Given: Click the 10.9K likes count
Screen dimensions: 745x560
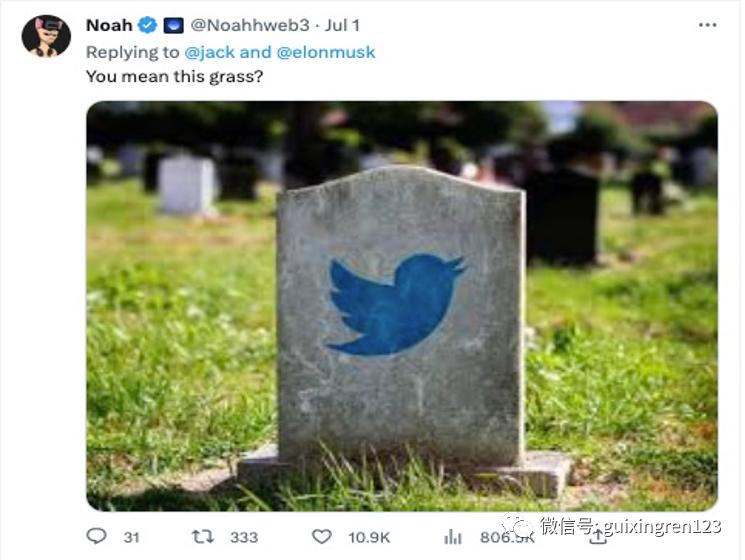Looking at the screenshot, I should click(x=369, y=537).
